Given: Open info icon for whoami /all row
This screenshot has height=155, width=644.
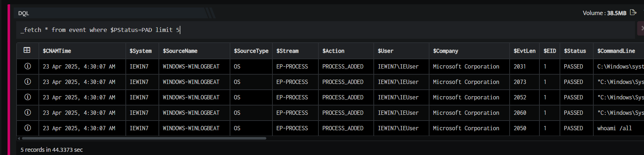Looking at the screenshot, I should 27,128.
